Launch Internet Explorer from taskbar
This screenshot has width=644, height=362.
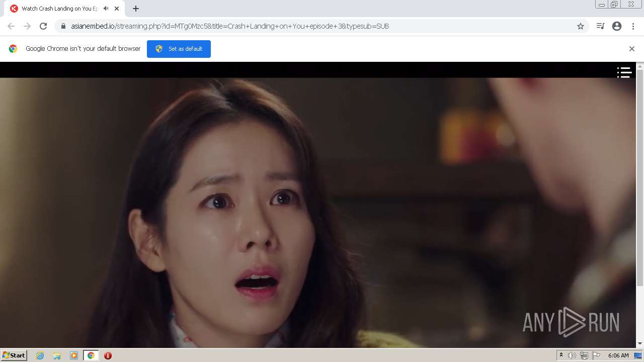click(x=40, y=355)
